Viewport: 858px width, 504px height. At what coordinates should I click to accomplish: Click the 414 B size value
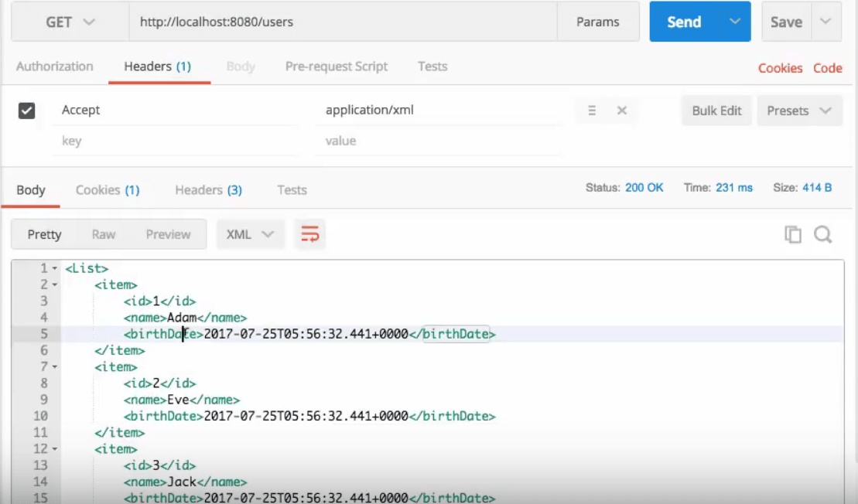coord(817,188)
